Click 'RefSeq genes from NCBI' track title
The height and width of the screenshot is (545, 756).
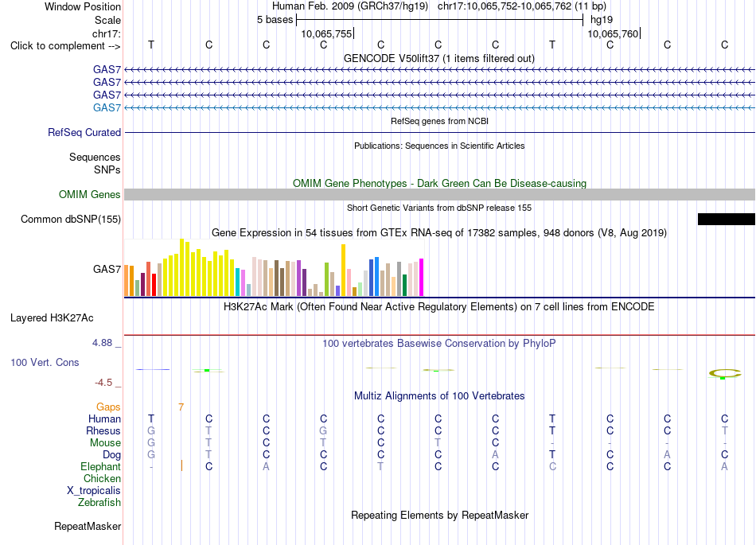click(439, 121)
